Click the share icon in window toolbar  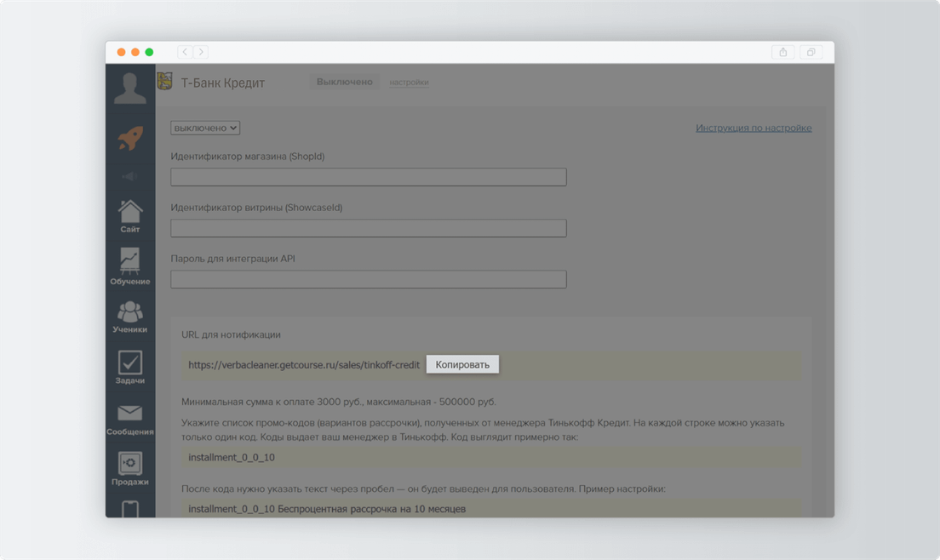click(x=783, y=52)
